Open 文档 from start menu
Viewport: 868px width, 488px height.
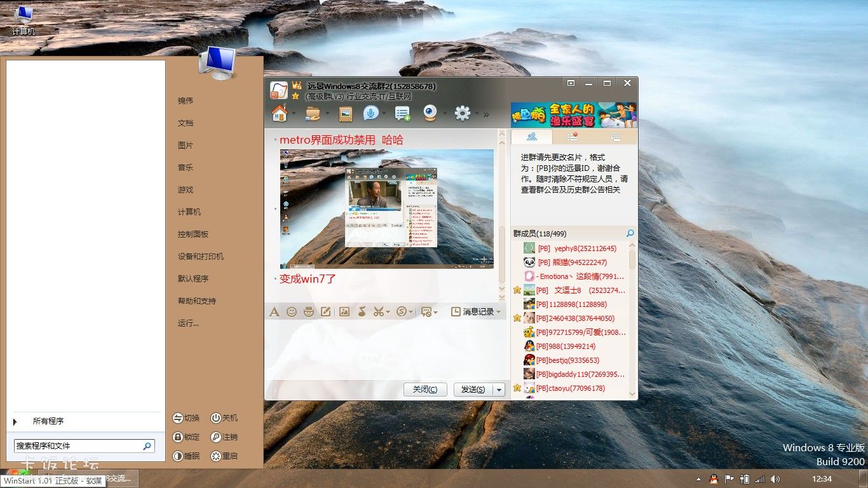186,123
